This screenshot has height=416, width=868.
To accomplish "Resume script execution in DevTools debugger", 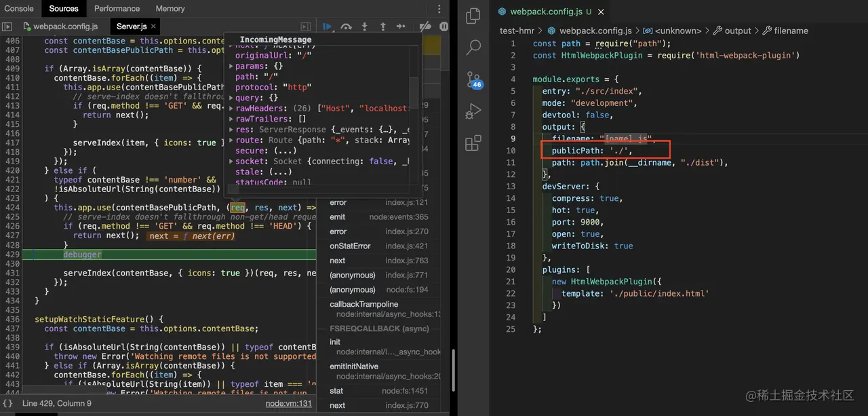I will [328, 26].
